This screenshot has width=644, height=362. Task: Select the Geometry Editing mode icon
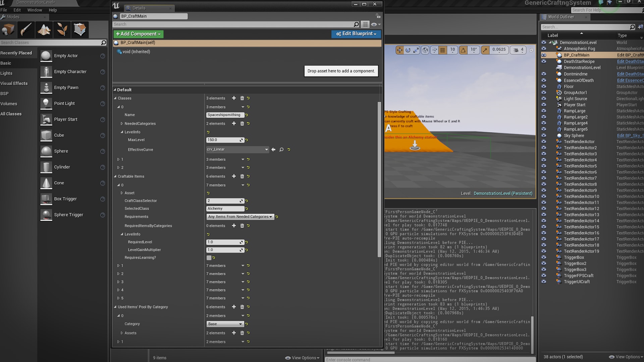(x=79, y=30)
